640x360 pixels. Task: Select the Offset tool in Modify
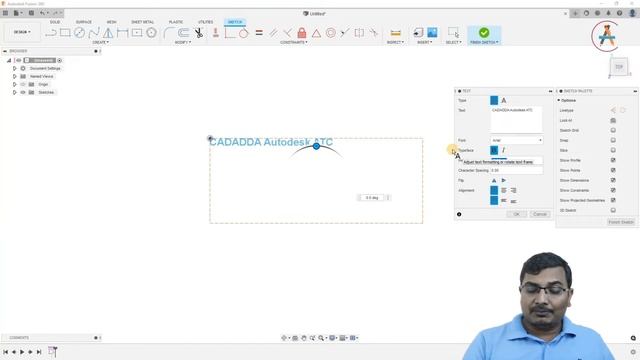(184, 33)
